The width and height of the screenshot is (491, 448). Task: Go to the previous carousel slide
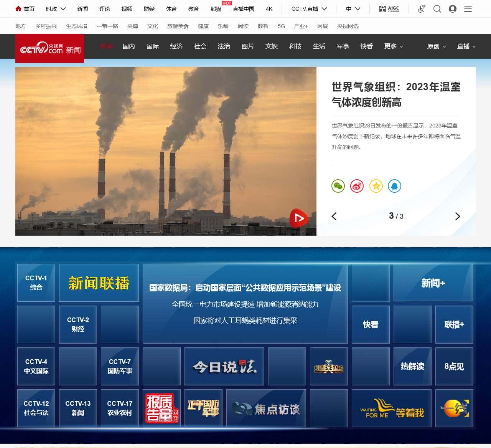pyautogui.click(x=334, y=217)
